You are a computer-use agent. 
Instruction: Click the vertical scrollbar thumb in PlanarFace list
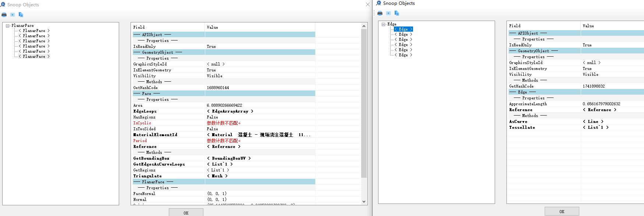click(364, 103)
